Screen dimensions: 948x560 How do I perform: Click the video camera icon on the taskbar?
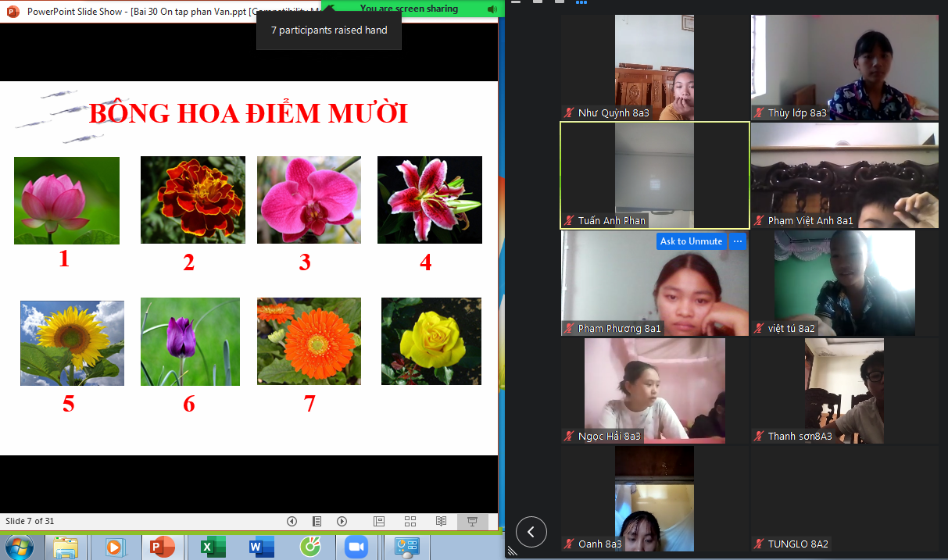pos(358,547)
